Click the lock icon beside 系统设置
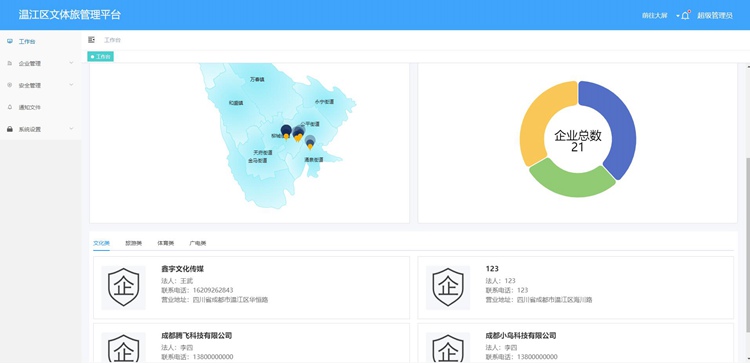Viewport: 750px width, 363px height. 10,129
